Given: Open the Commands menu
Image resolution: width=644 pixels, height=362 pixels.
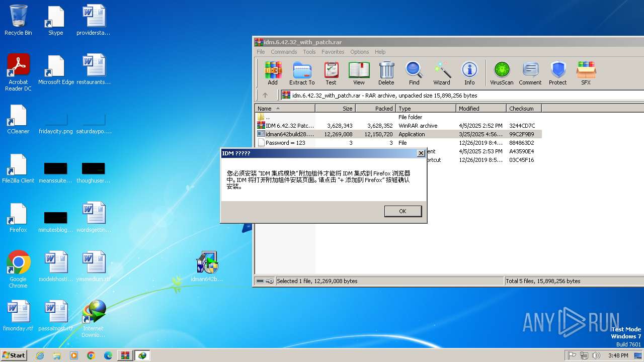Looking at the screenshot, I should coord(284,52).
